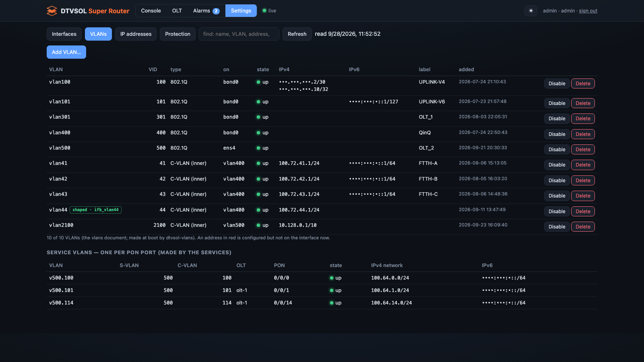Click the FTTH-A label
The height and width of the screenshot is (362, 644).
[428, 163]
